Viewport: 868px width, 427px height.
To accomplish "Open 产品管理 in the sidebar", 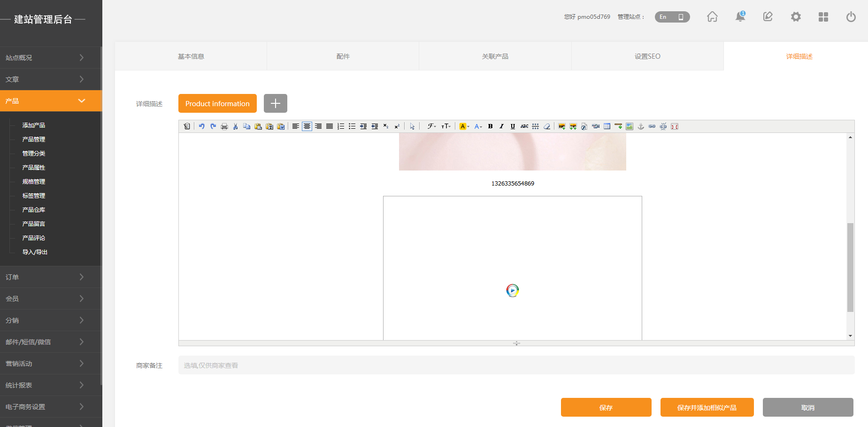I will tap(34, 140).
